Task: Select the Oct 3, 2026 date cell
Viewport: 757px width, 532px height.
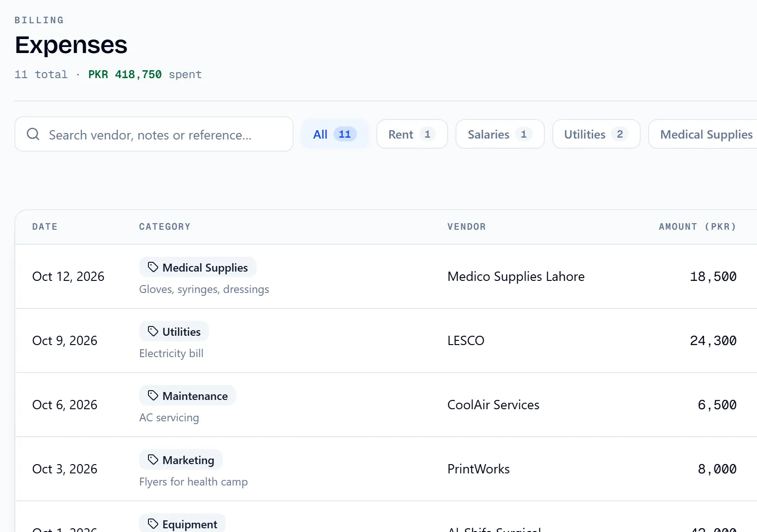Action: point(65,469)
